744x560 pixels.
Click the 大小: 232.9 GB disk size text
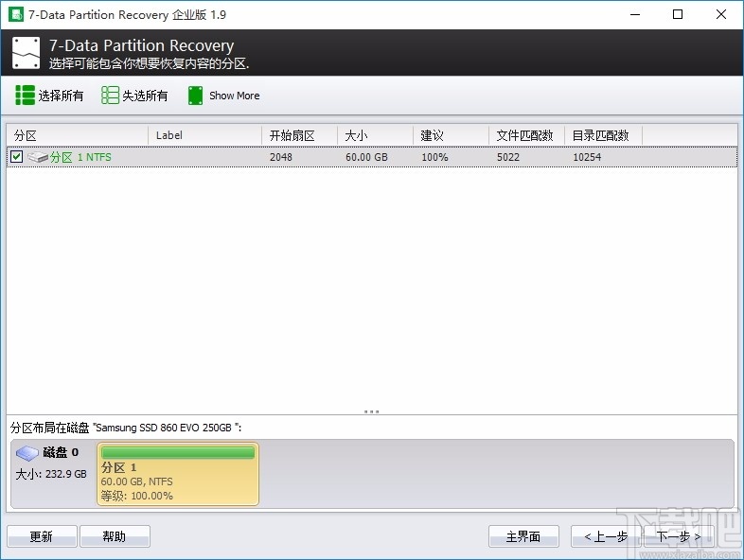51,474
